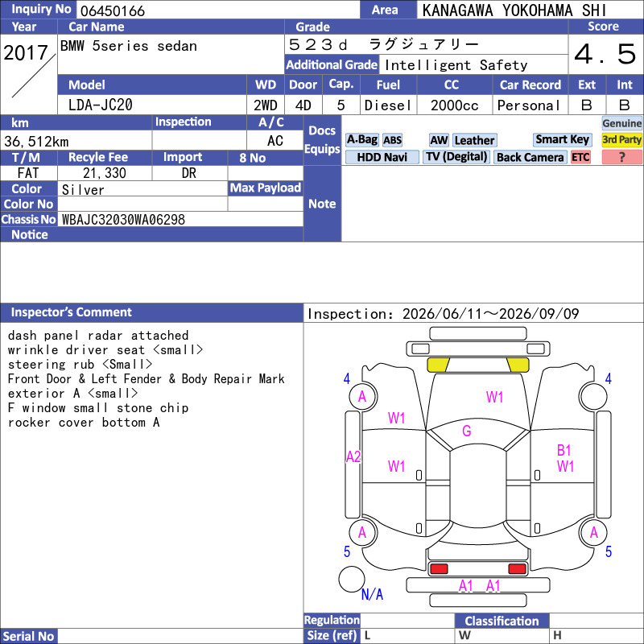Screen dimensions: 644x644
Task: Click the FAT transmission value
Action: pos(28,173)
